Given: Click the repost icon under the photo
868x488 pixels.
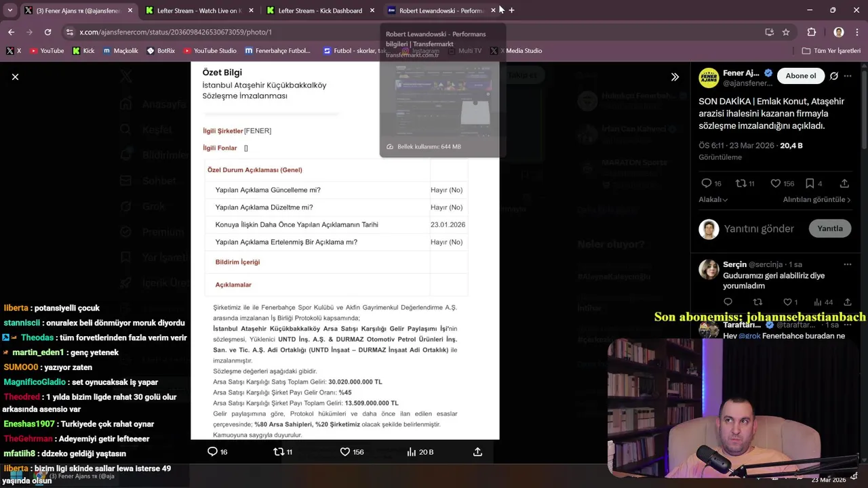Looking at the screenshot, I should pyautogui.click(x=278, y=451).
